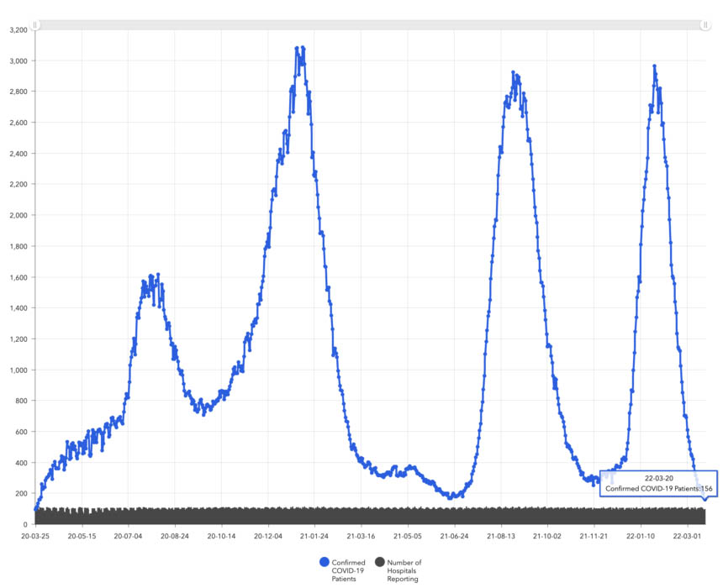
Task: Click the 20-08-24 date label on x-axis
Action: coord(175,535)
